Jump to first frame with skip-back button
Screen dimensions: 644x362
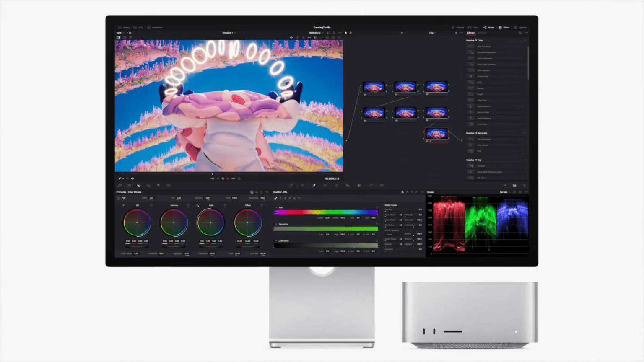point(212,178)
